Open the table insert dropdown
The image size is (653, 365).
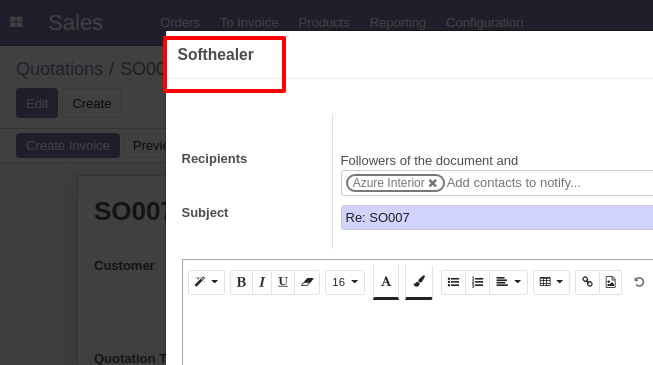click(551, 282)
